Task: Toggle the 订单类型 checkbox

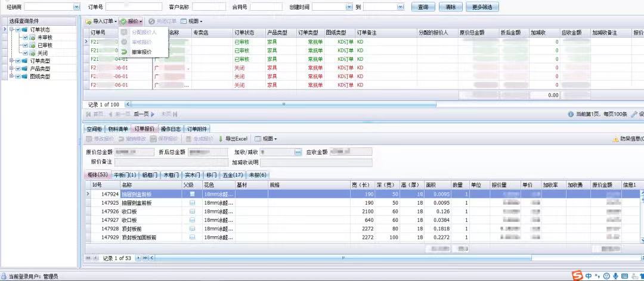Action: 18,61
